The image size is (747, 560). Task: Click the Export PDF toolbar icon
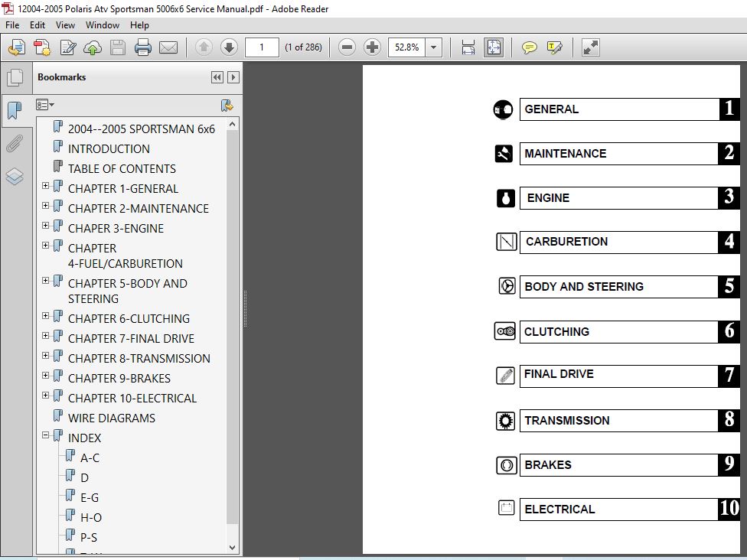point(17,47)
